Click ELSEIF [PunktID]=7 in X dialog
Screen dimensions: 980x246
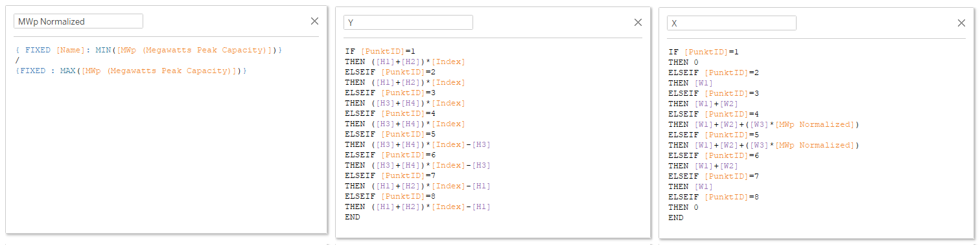click(x=714, y=176)
